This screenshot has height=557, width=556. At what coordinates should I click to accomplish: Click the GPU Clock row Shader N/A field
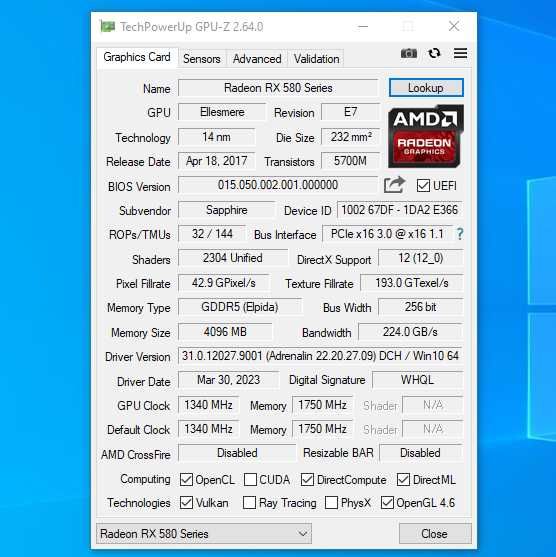pos(432,405)
